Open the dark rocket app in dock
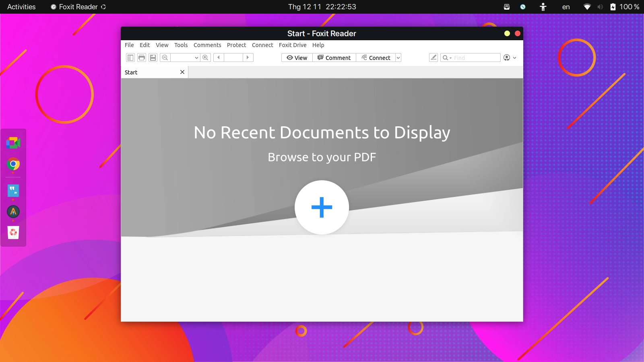This screenshot has height=362, width=644. pyautogui.click(x=13, y=212)
